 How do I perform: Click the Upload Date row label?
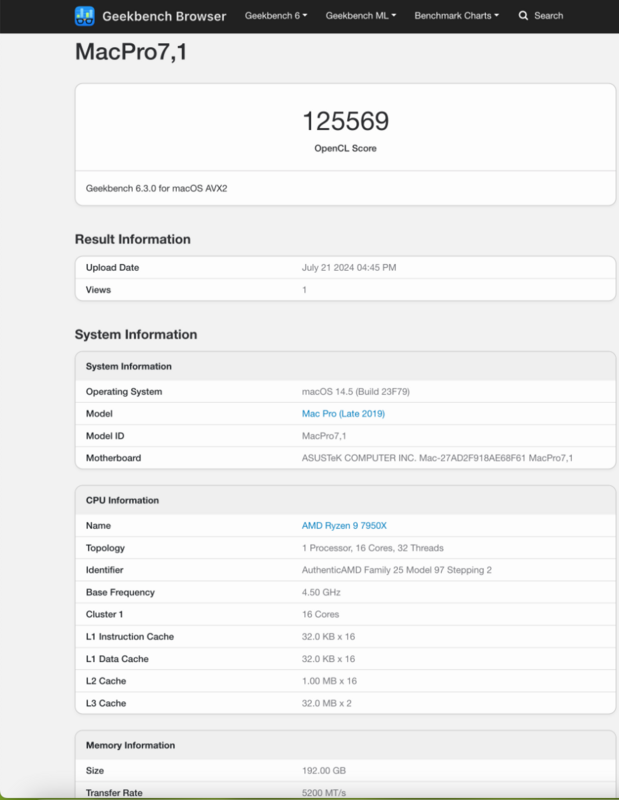[x=112, y=267]
